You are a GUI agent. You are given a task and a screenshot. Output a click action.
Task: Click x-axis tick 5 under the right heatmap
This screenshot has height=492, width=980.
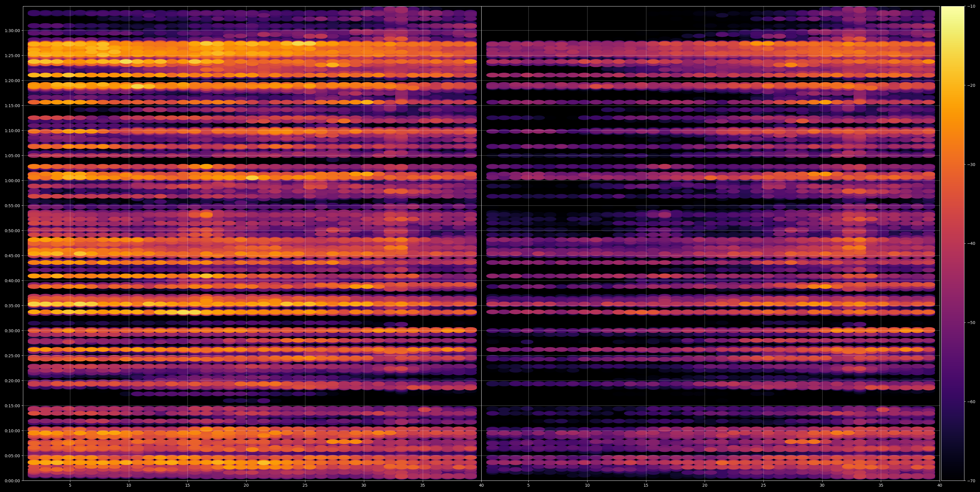point(528,486)
